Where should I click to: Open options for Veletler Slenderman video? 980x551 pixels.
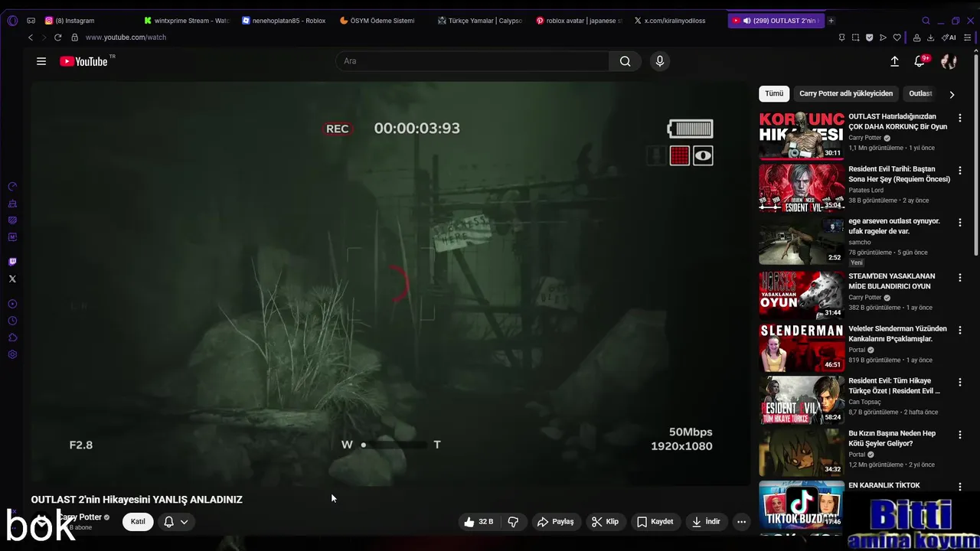pyautogui.click(x=960, y=330)
